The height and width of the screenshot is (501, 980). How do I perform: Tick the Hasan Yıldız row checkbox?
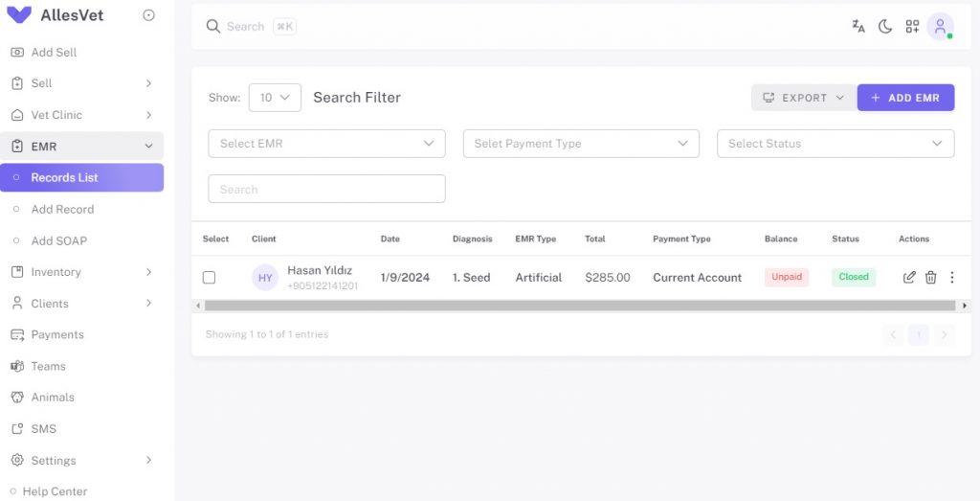(x=209, y=277)
